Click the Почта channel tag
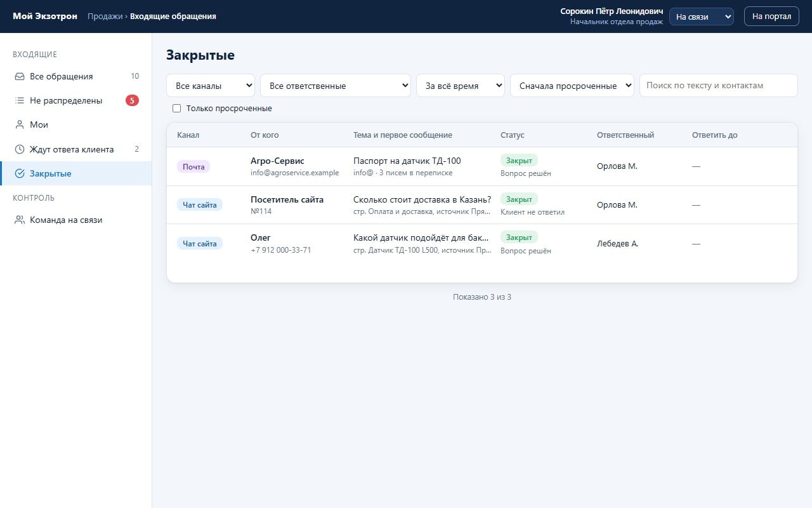Image resolution: width=812 pixels, height=508 pixels. pyautogui.click(x=193, y=166)
